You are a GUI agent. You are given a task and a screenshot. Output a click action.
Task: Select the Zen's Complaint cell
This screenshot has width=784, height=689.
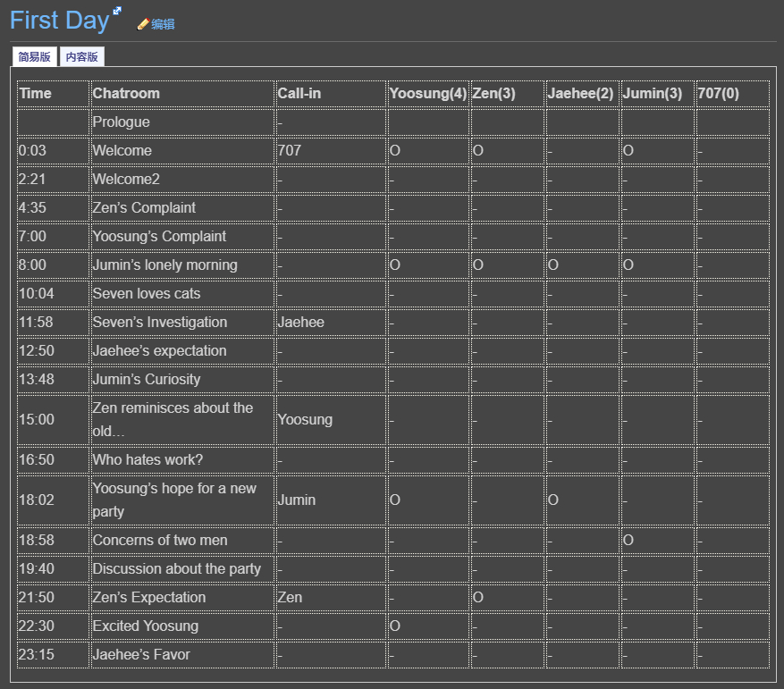(183, 207)
